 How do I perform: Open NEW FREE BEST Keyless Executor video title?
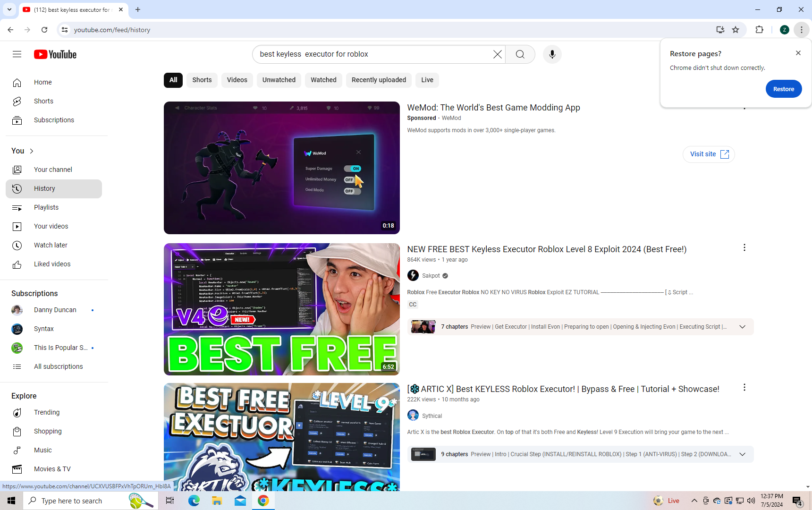(547, 249)
